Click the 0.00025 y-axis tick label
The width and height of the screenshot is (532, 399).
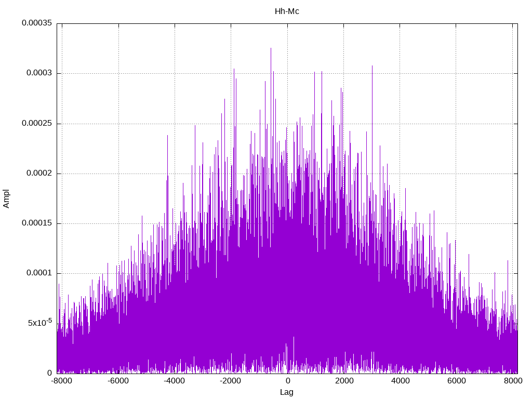click(36, 124)
